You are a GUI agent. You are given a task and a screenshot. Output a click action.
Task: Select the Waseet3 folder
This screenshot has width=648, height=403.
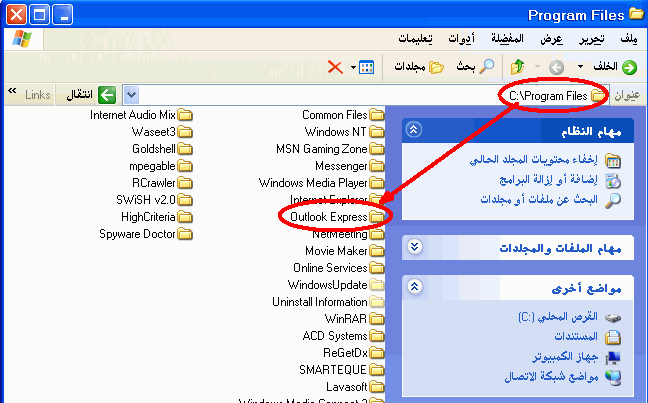click(x=162, y=131)
